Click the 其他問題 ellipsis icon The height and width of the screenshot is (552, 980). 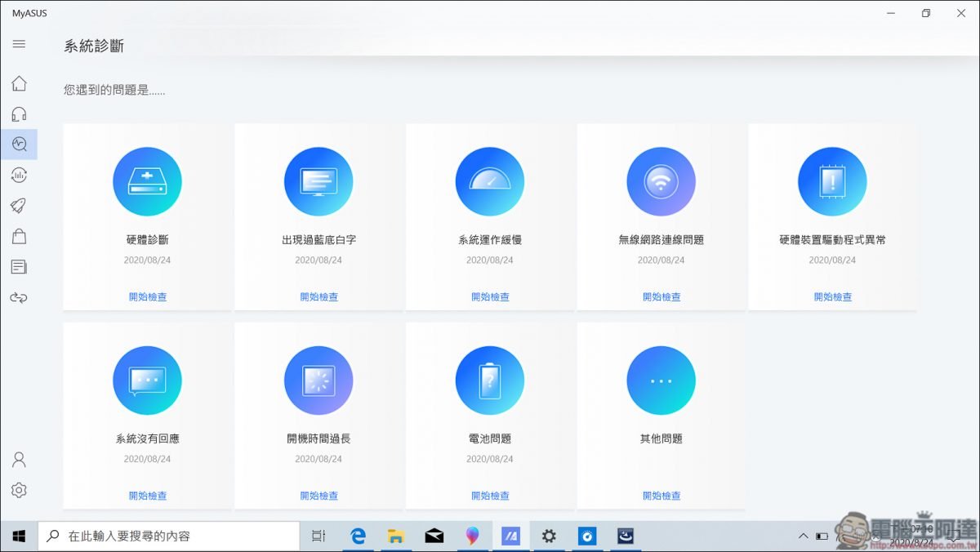click(661, 380)
